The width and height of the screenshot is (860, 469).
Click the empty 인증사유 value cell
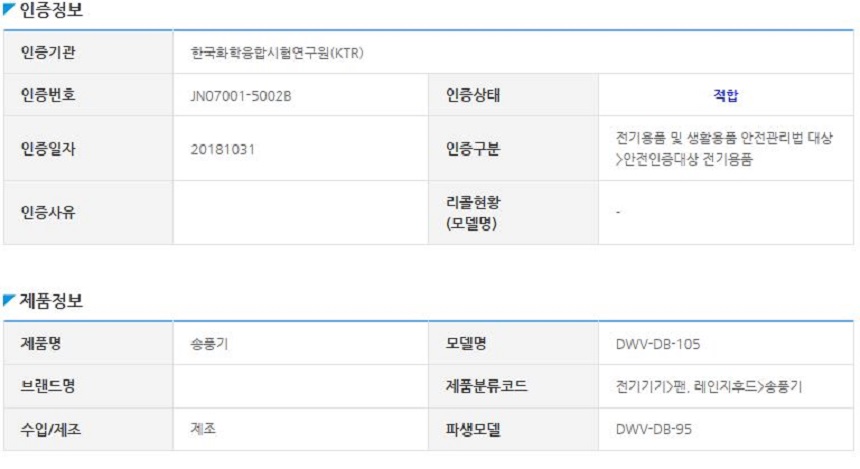pos(301,212)
